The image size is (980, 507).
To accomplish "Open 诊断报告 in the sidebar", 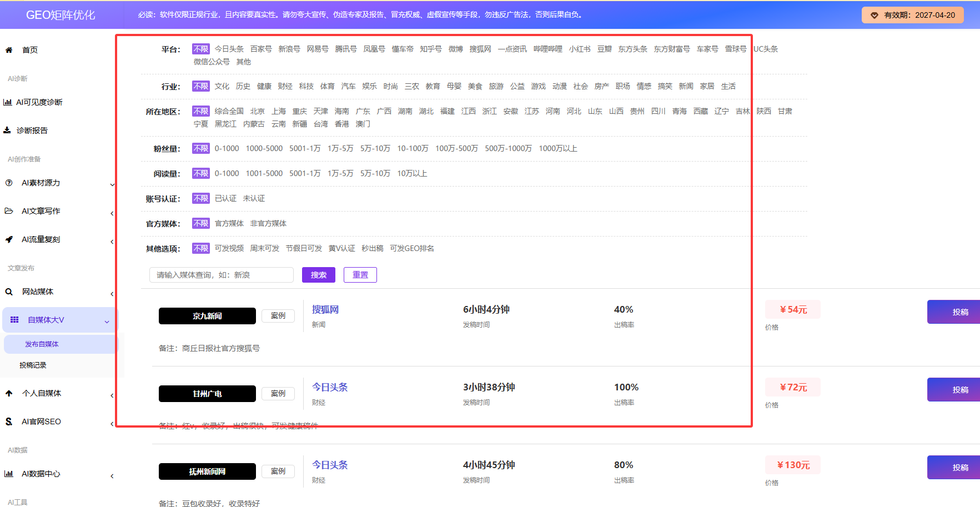I will click(32, 130).
